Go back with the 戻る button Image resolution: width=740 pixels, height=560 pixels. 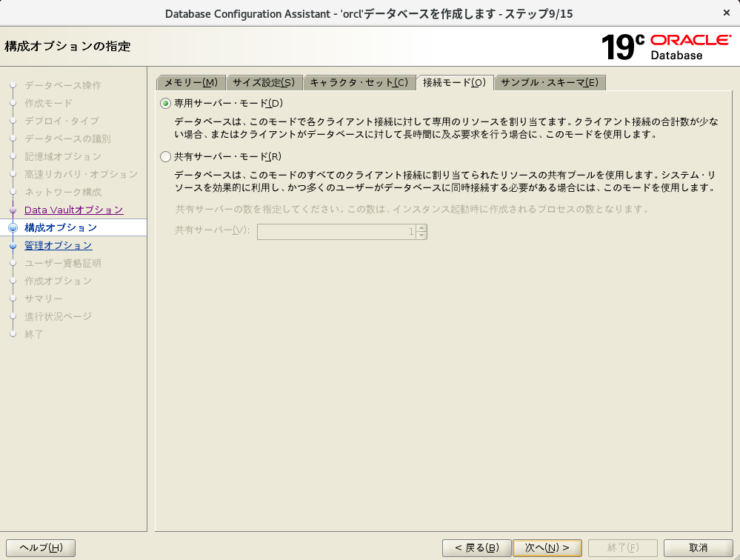coord(477,547)
